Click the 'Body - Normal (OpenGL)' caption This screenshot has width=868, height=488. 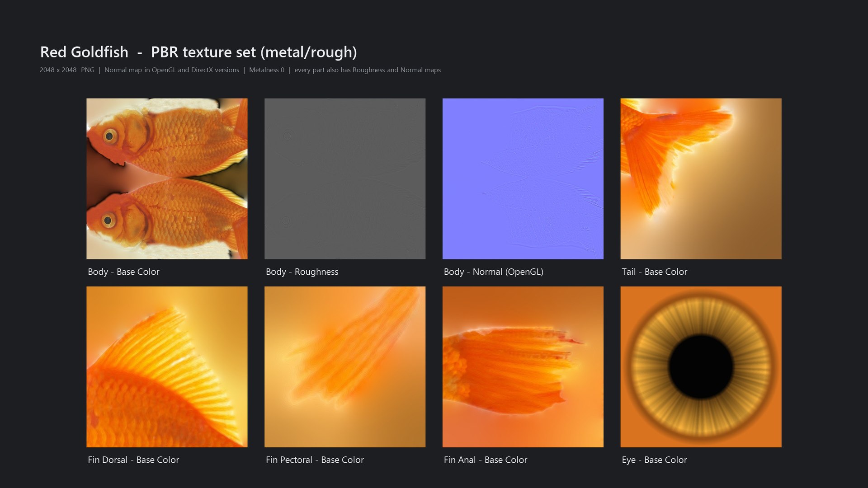pos(494,272)
